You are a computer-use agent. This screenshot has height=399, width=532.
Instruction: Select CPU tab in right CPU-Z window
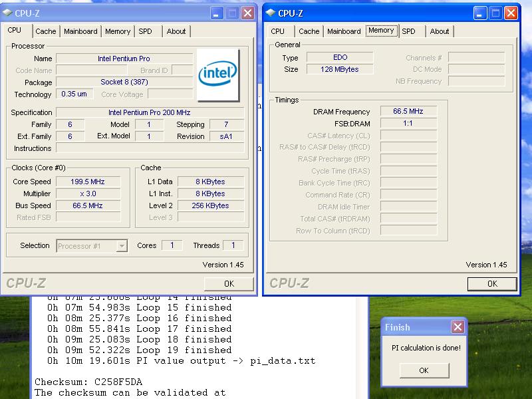pos(278,31)
